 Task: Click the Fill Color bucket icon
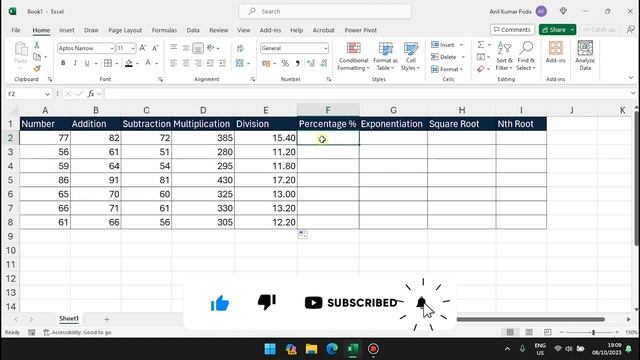(x=129, y=63)
